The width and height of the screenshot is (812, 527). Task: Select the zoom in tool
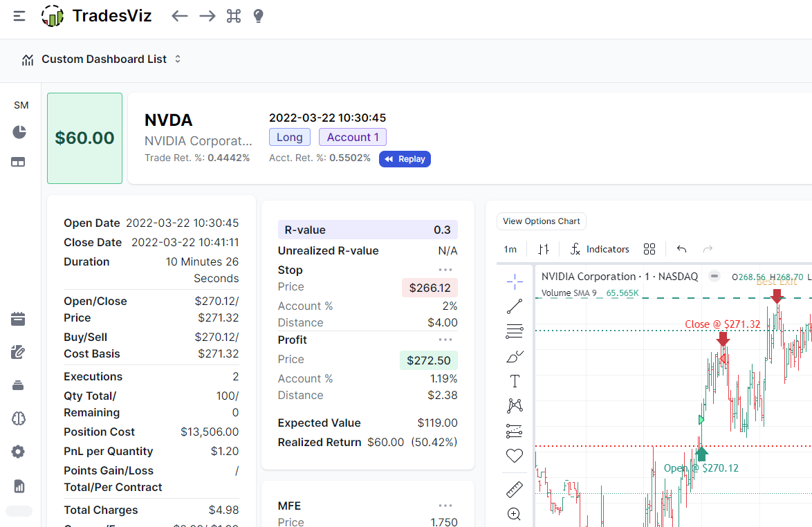(515, 514)
